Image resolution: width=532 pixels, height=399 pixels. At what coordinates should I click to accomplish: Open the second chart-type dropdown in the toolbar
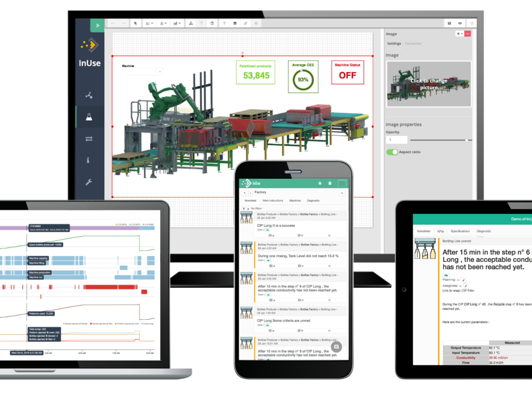(163, 23)
